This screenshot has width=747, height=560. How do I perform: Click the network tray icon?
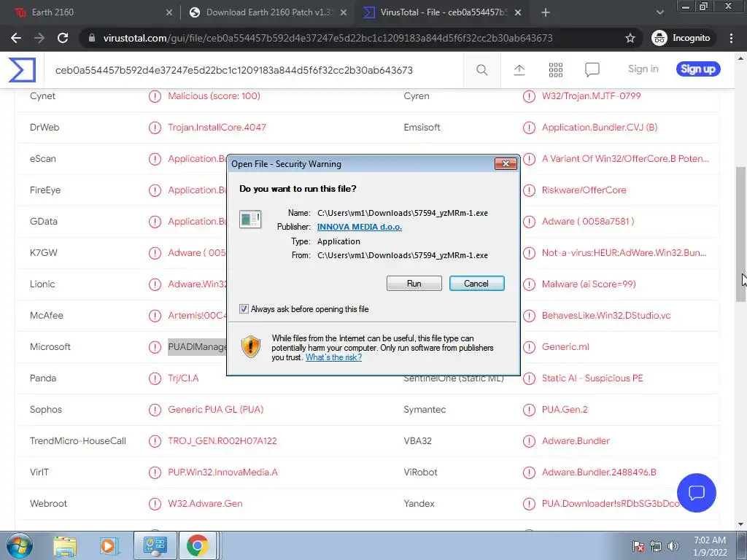coord(656,545)
